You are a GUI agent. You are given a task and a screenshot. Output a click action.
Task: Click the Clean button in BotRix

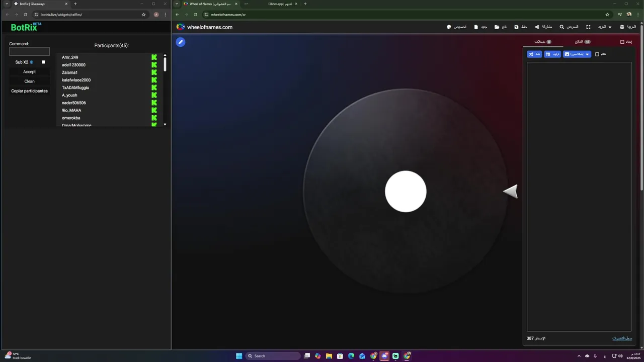click(29, 81)
